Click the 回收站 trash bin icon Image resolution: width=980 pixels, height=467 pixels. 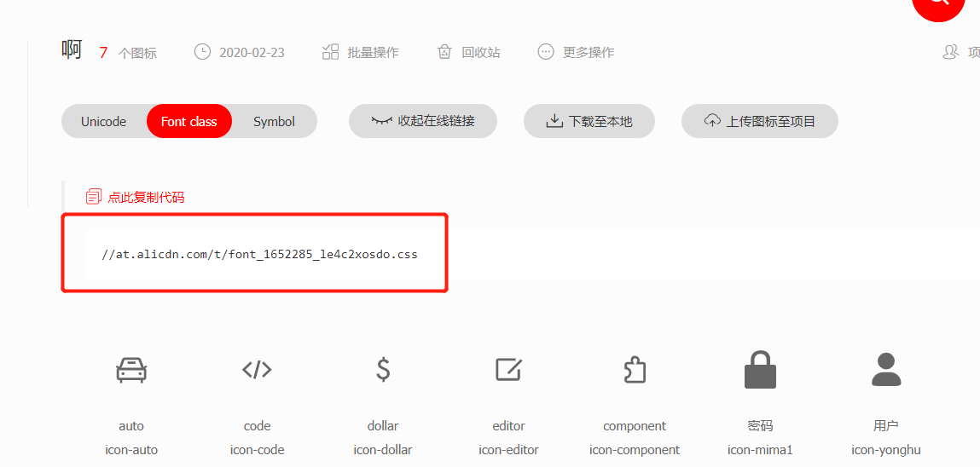click(x=444, y=52)
